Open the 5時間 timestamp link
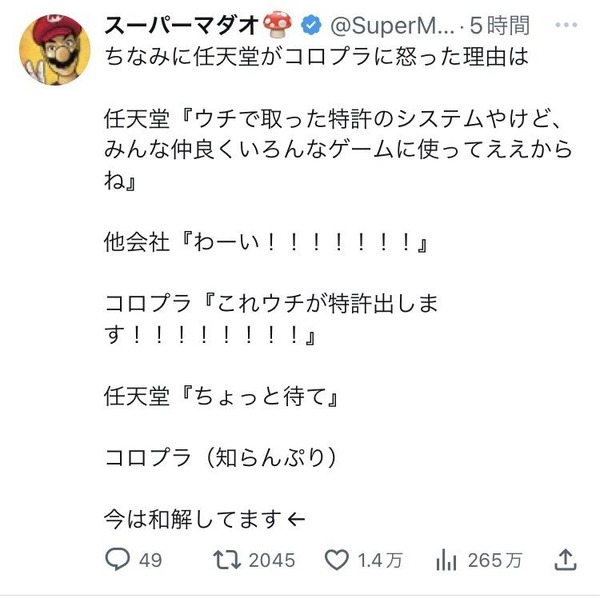Viewport: 600px width, 598px height. point(500,26)
